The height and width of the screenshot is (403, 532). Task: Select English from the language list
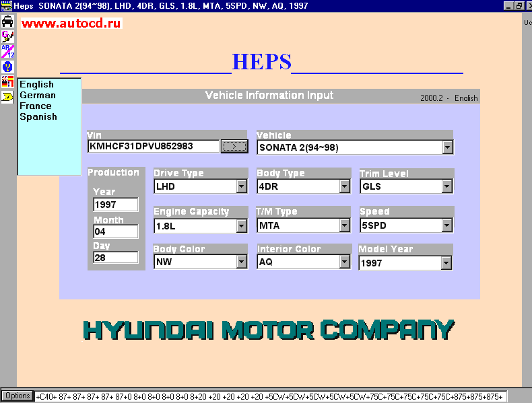tap(36, 84)
